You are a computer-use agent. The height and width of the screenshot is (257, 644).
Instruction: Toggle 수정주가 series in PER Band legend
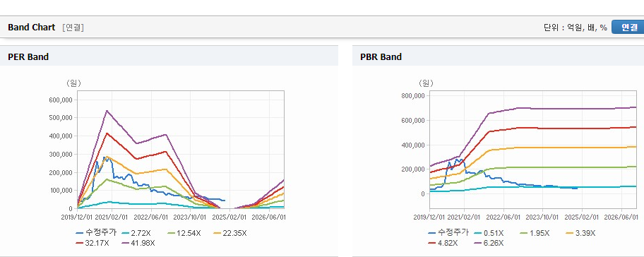tap(96, 233)
